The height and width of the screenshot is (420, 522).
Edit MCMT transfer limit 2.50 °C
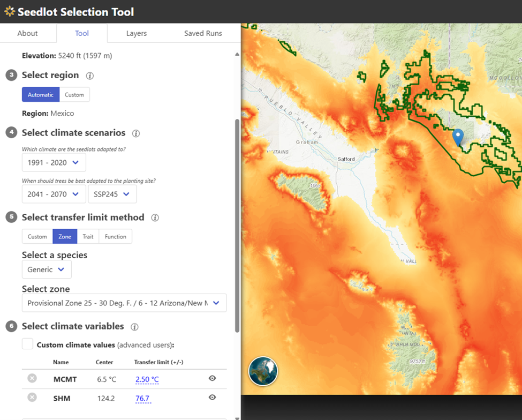pyautogui.click(x=147, y=379)
